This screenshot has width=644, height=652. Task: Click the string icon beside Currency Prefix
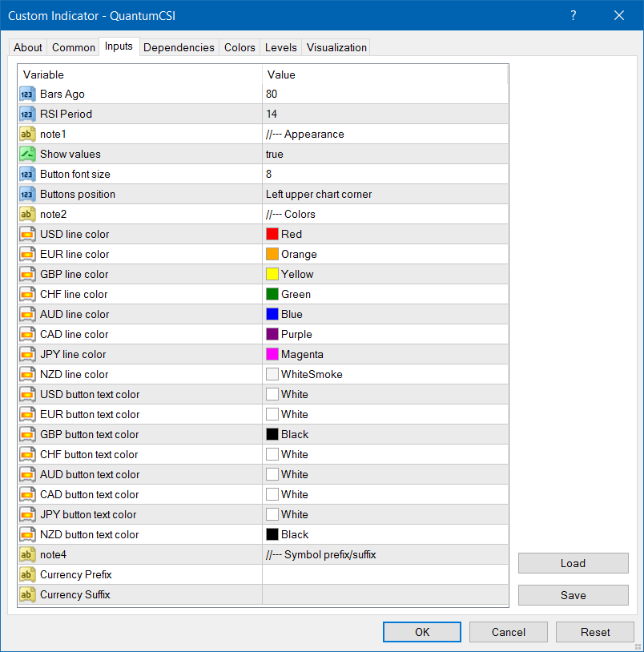(27, 574)
